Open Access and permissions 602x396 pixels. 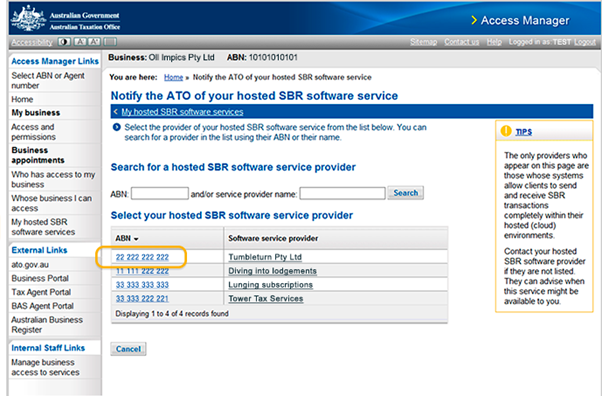coord(33,132)
